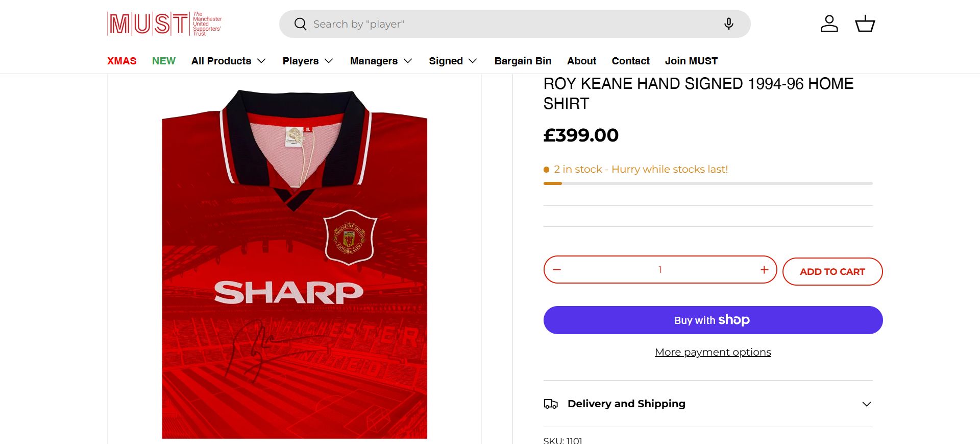Viewport: 980px width, 444px height.
Task: Open the shopping basket
Action: pyautogui.click(x=865, y=24)
